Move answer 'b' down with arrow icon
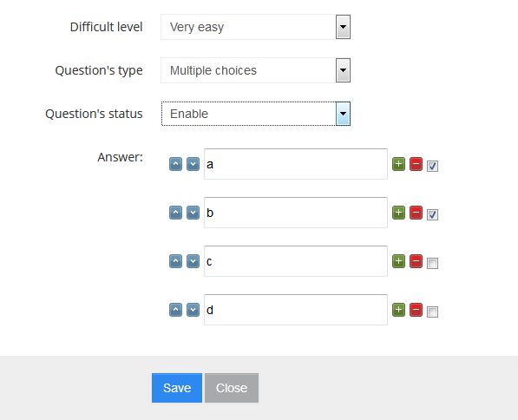 pos(193,213)
